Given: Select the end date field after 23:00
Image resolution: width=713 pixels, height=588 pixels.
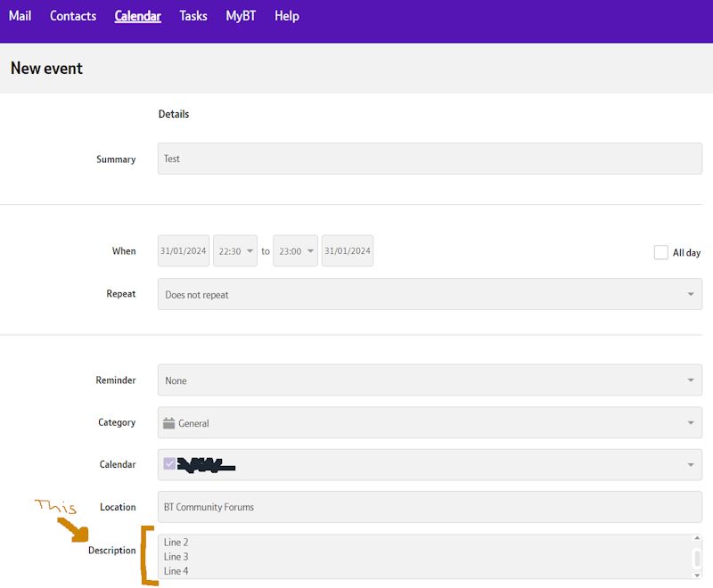Looking at the screenshot, I should click(347, 250).
